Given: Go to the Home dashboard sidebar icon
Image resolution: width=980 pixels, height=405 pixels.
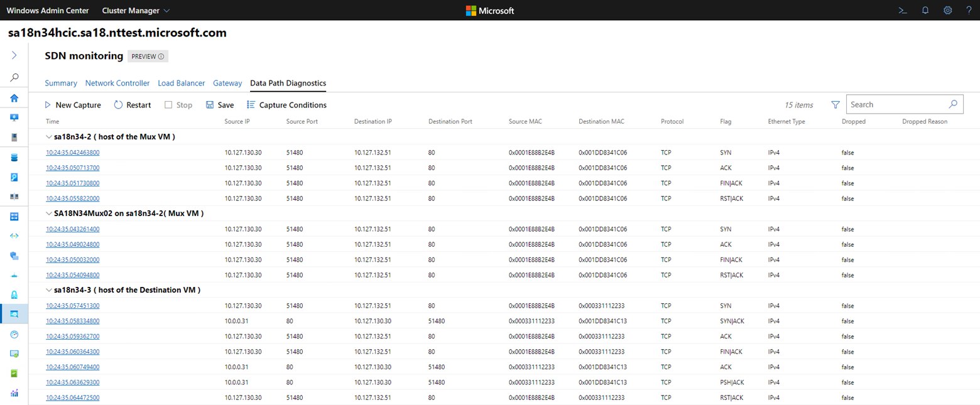Looking at the screenshot, I should tap(14, 98).
